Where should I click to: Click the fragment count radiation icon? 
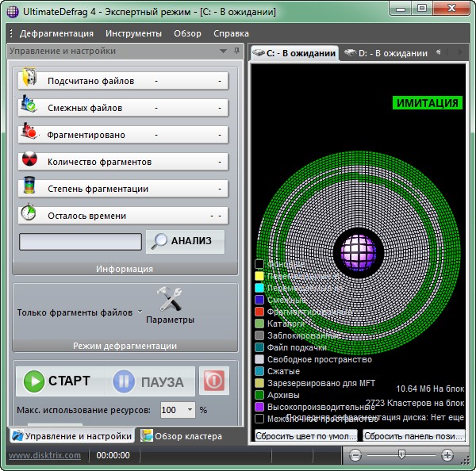coord(29,161)
